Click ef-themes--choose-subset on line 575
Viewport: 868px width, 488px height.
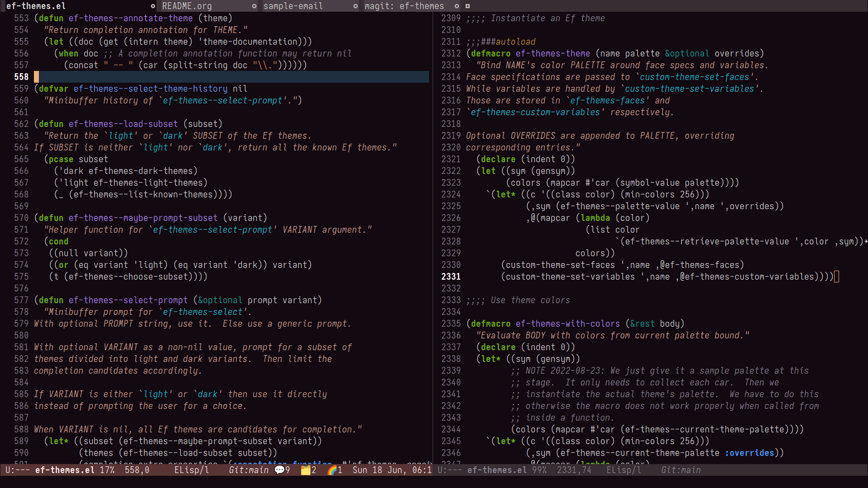128,277
